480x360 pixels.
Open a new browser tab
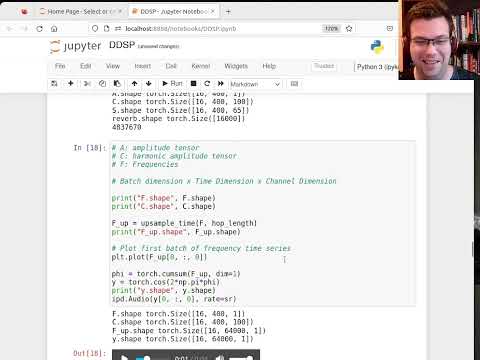point(228,12)
